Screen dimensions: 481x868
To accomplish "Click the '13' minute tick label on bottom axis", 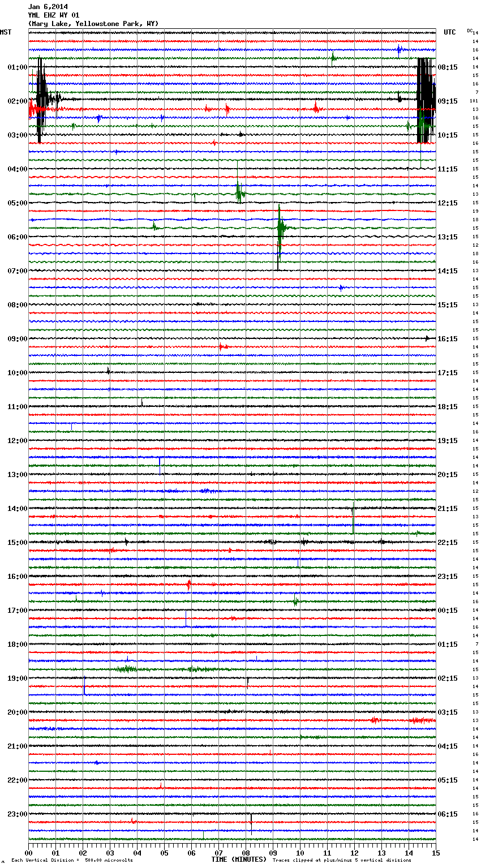I will 382,853.
